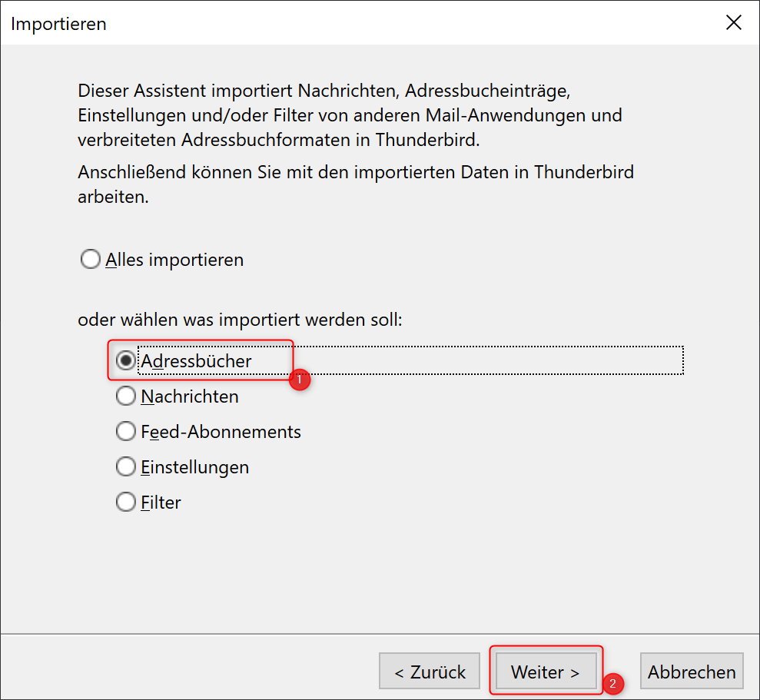Click the 'Dieser Assistent importiert' intro paragraph
Screen dimensions: 760x700
350,115
